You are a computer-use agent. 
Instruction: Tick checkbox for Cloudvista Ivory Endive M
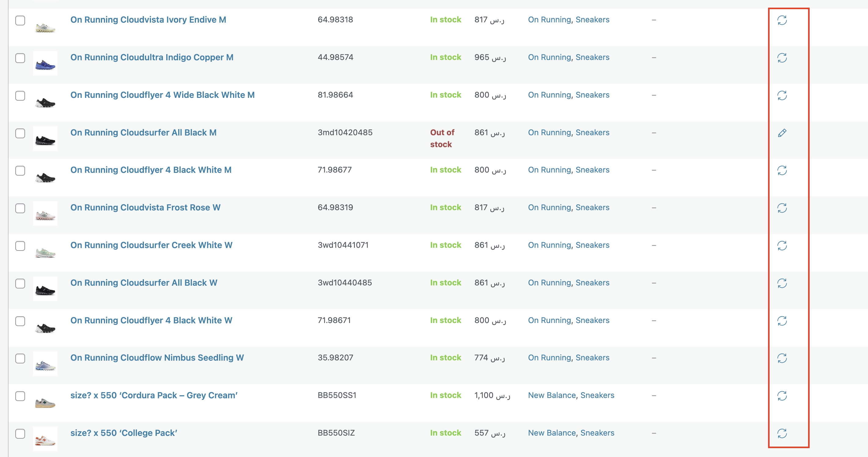[20, 20]
